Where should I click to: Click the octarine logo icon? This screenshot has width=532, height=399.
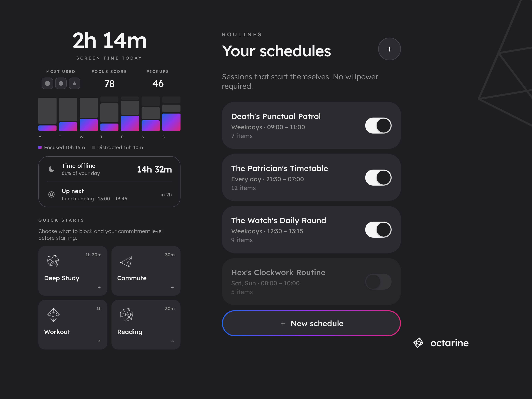pos(418,343)
